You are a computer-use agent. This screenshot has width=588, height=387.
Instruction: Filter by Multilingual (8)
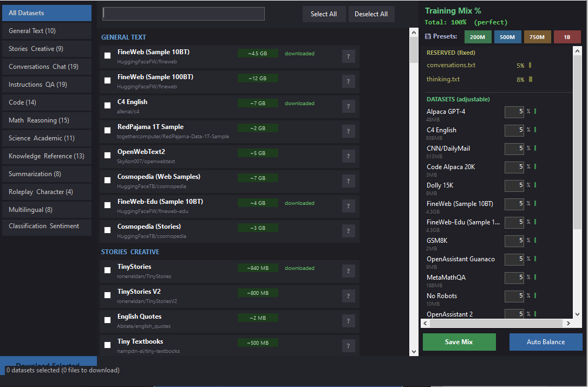pos(47,210)
